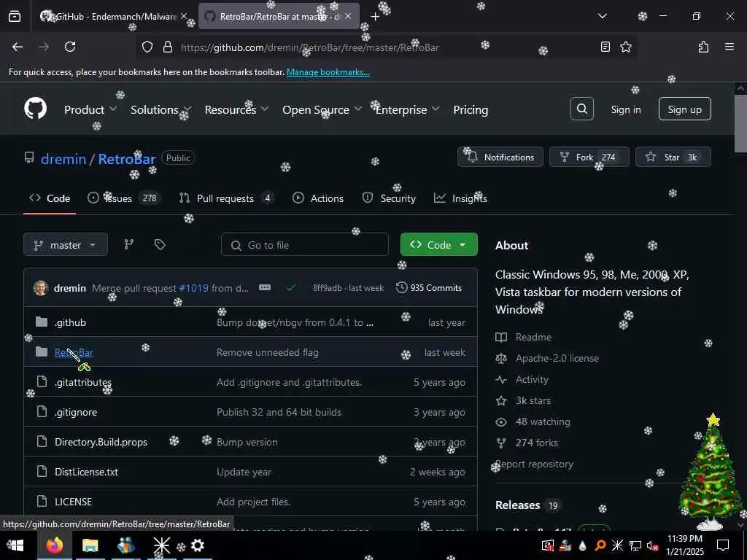Click the Sign up button

(x=684, y=109)
